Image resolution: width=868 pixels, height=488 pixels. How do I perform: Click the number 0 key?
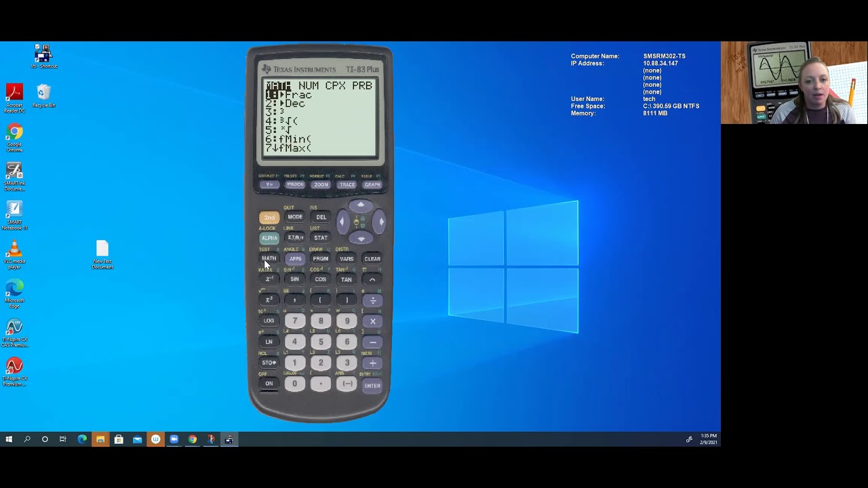(x=295, y=384)
